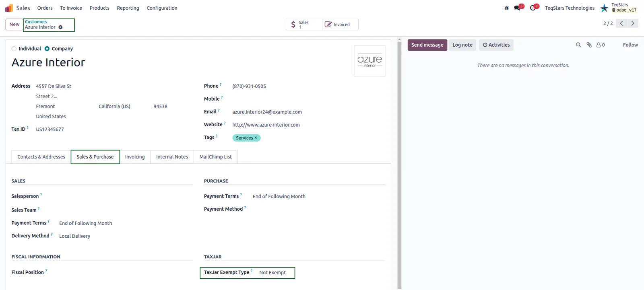
Task: Switch to Contacts & Addresses tab
Action: click(41, 157)
